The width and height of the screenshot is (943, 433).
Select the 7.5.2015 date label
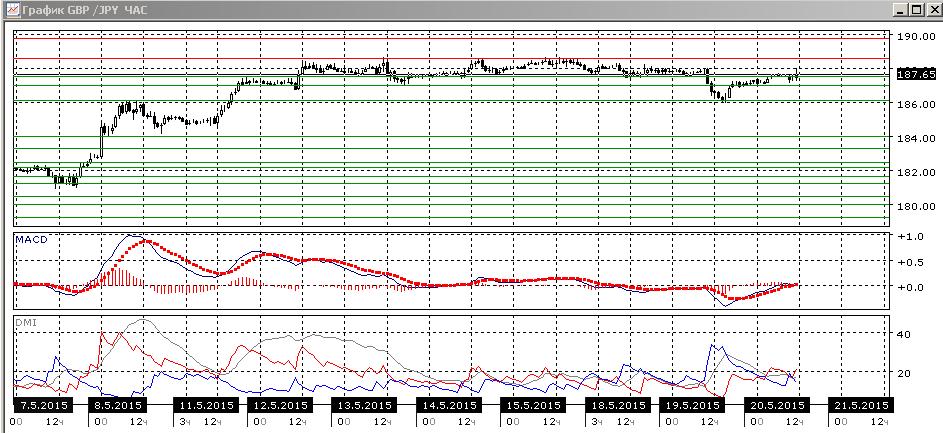(x=42, y=405)
